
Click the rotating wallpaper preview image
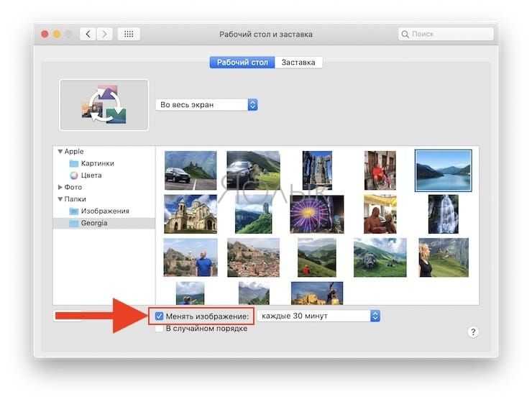pos(104,105)
